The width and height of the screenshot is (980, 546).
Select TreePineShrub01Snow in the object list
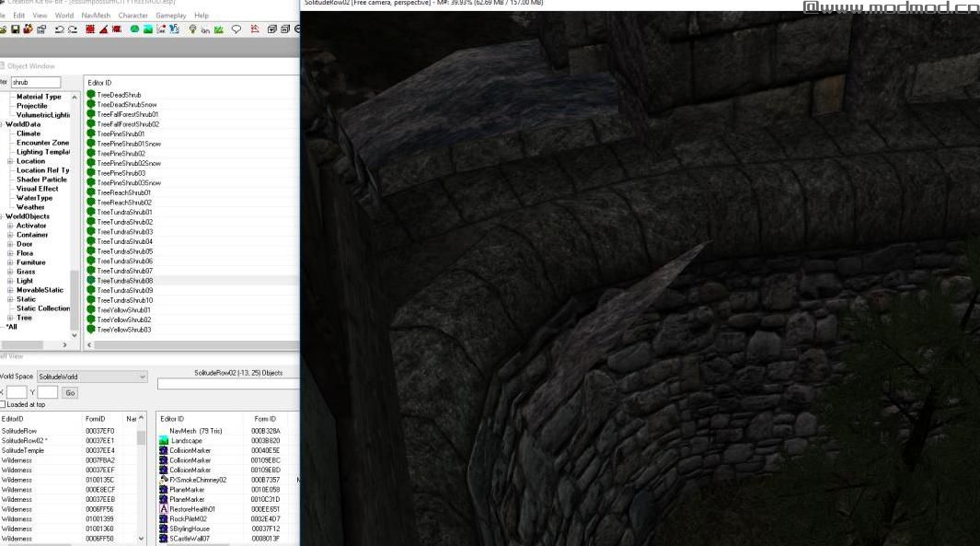point(129,144)
